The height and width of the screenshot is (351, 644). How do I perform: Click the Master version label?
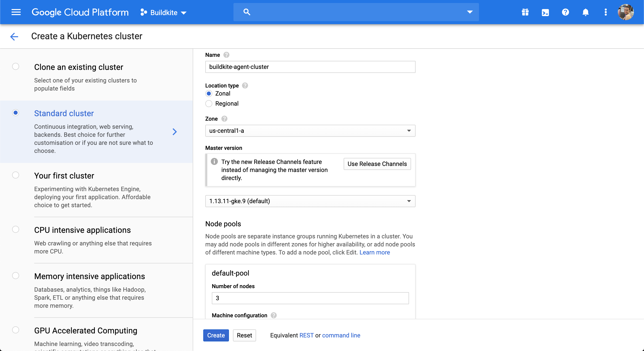tap(224, 148)
